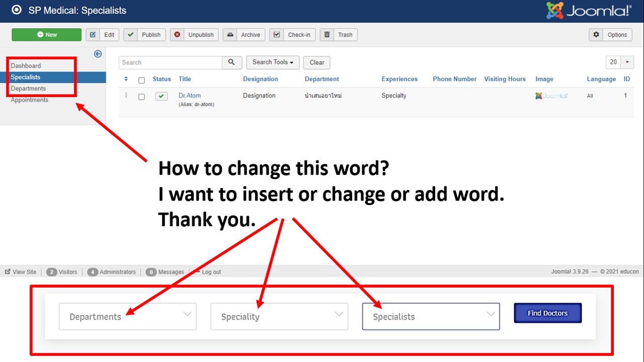Click the green New button
644x362 pixels.
[46, 35]
